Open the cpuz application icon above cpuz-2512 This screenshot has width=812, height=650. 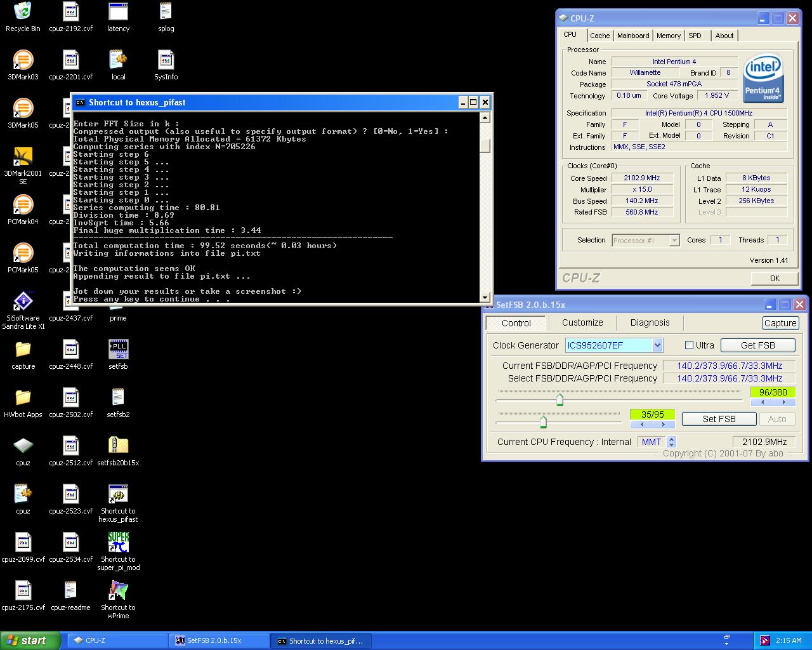tap(23, 446)
